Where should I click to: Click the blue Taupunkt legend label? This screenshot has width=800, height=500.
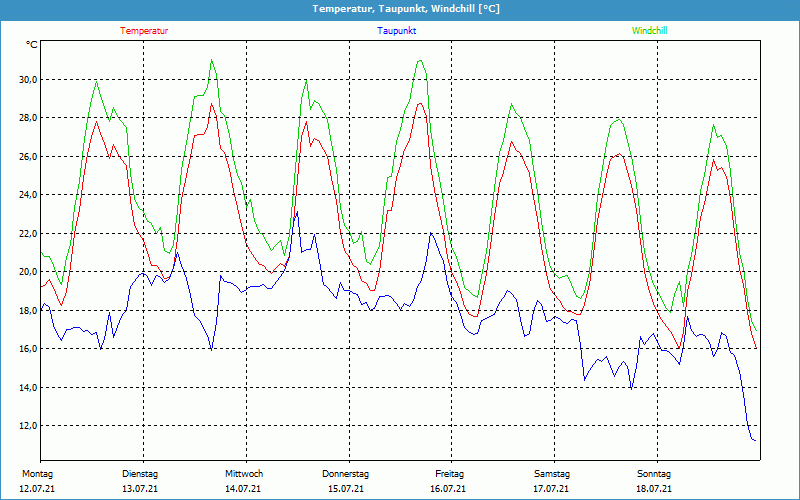(396, 31)
